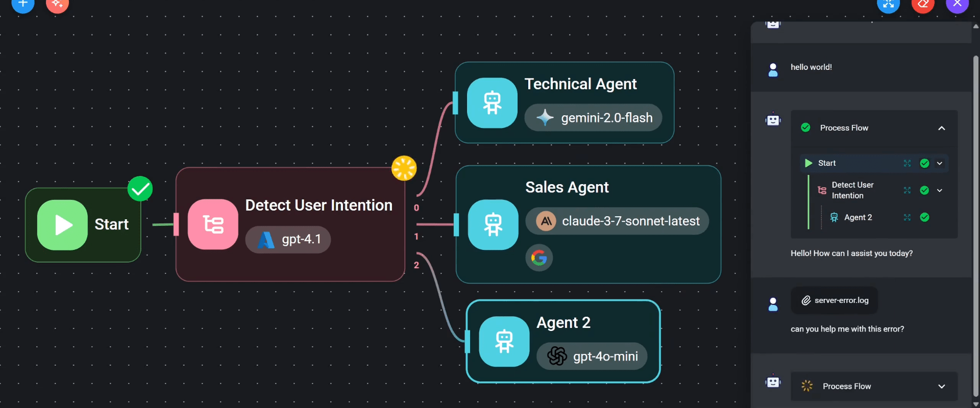This screenshot has height=408, width=980.
Task: Click expand-details icon in Detect User Intention row
Action: 907,190
